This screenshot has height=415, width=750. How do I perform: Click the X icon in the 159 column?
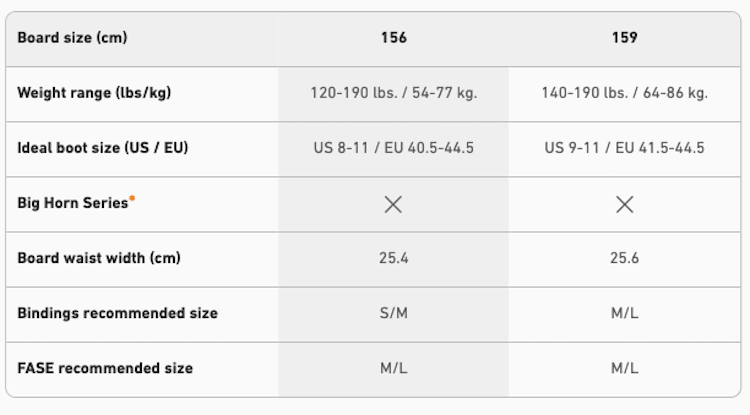click(x=624, y=204)
